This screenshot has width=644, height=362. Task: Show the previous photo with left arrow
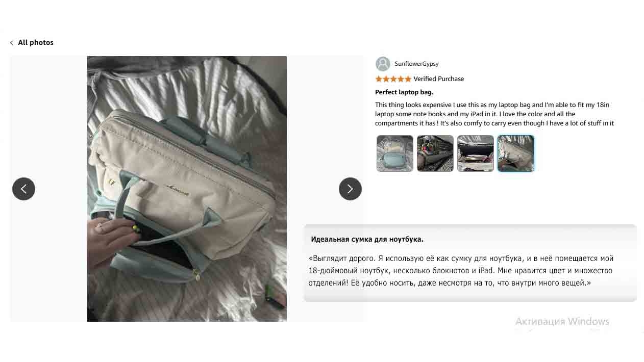[23, 189]
